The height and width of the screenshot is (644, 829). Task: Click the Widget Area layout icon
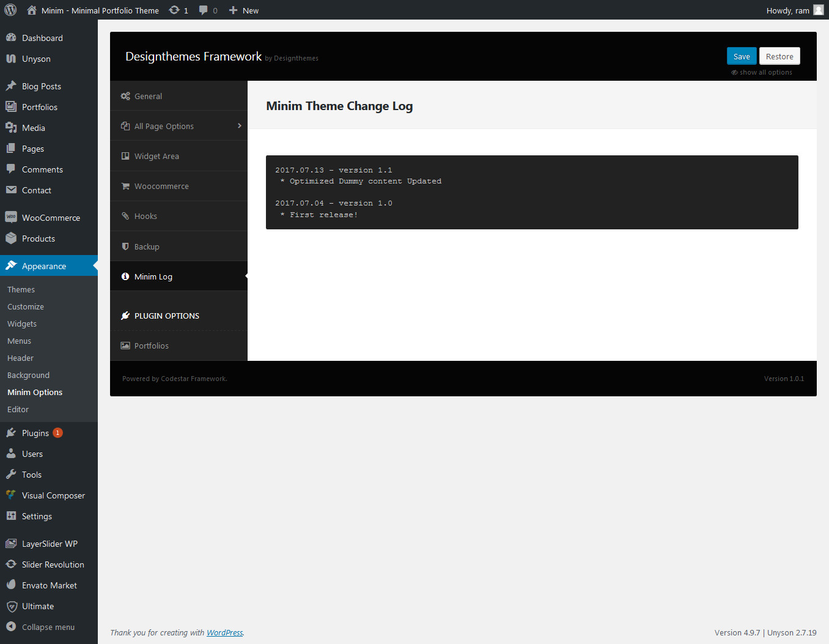[125, 156]
